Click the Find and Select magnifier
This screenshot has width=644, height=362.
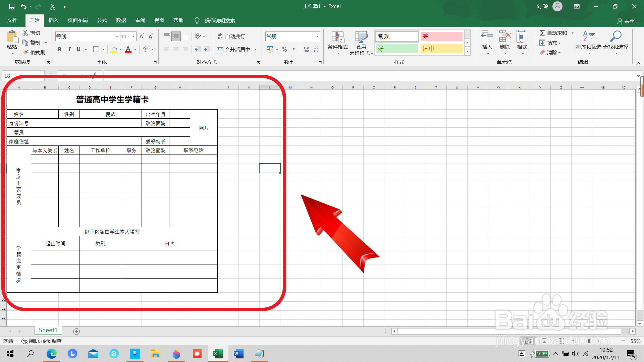(x=615, y=36)
